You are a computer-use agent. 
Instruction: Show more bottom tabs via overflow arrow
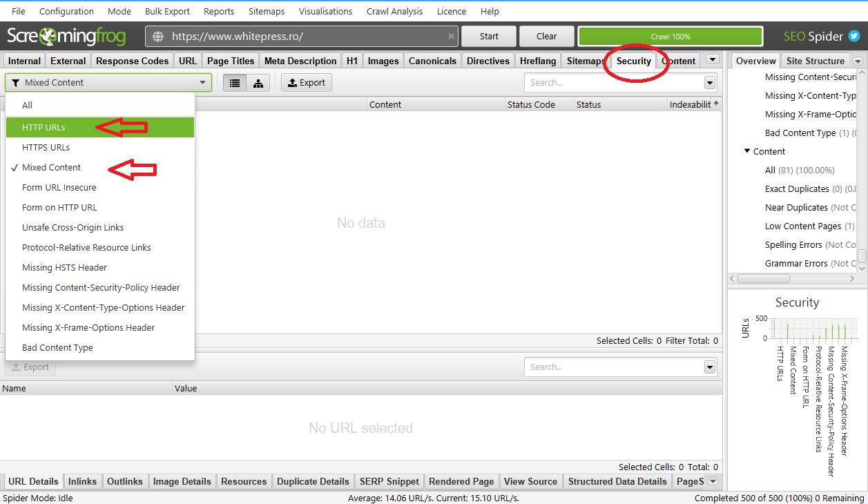pos(713,481)
